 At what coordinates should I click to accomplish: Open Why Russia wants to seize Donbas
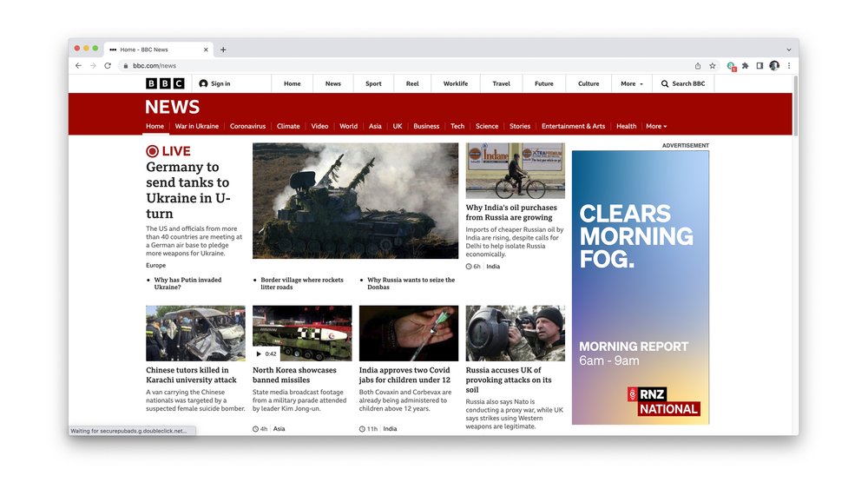point(411,283)
